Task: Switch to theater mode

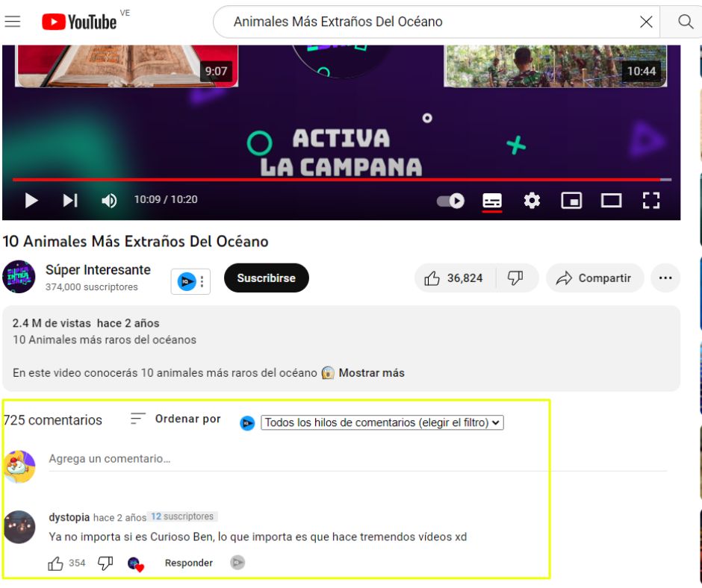Action: point(611,200)
